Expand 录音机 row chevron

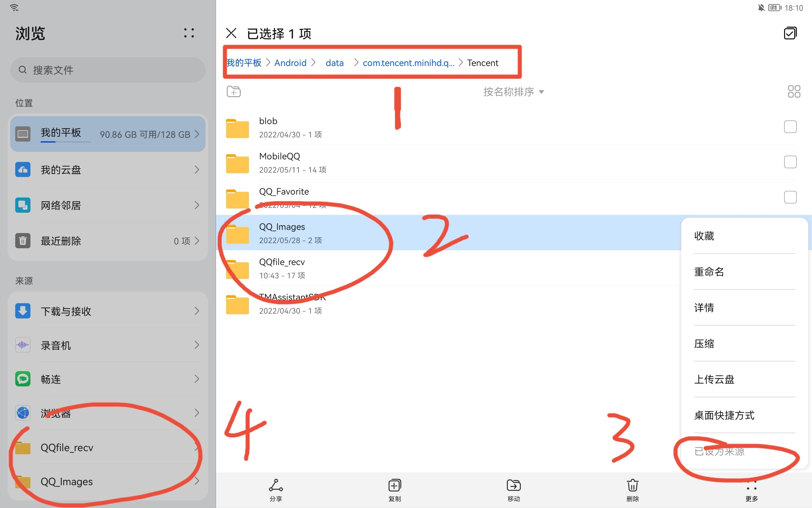coord(197,345)
